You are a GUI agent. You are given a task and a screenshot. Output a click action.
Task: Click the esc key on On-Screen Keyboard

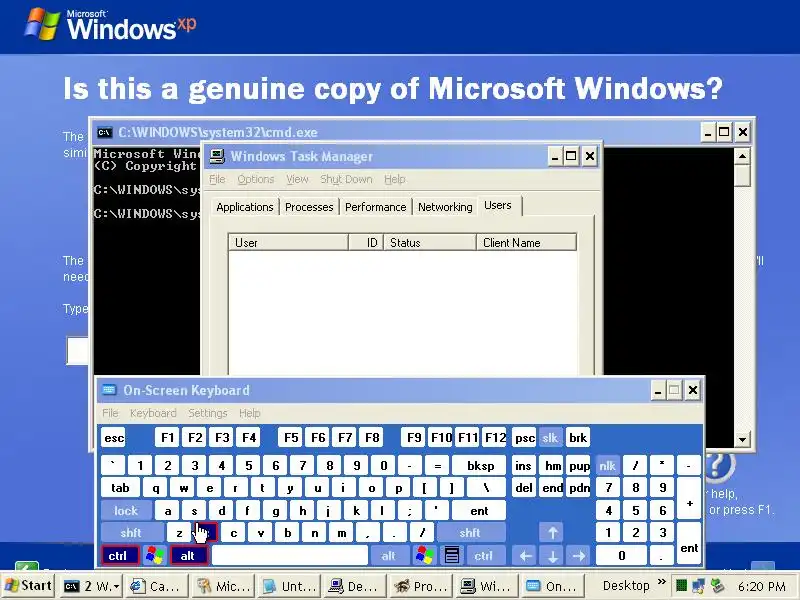pos(113,438)
